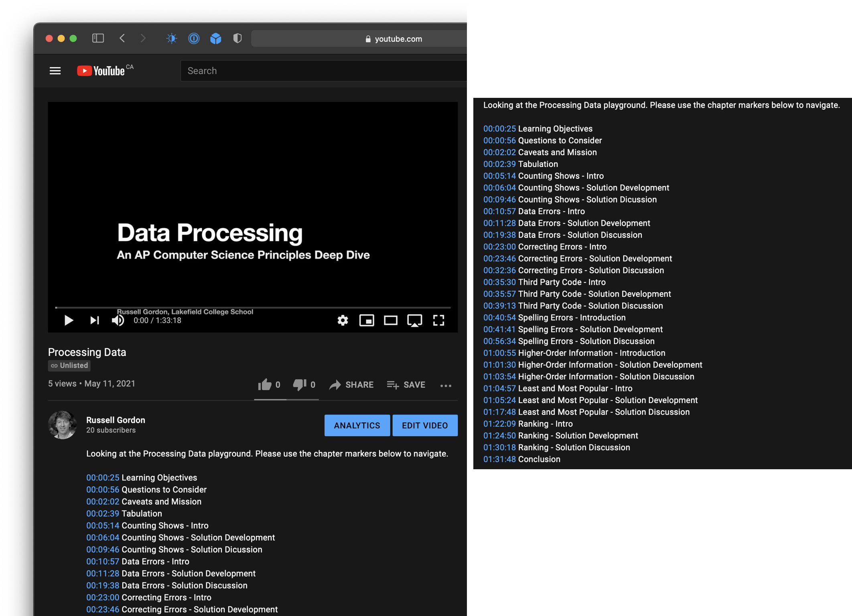
Task: Click the video progress bar
Action: click(253, 308)
